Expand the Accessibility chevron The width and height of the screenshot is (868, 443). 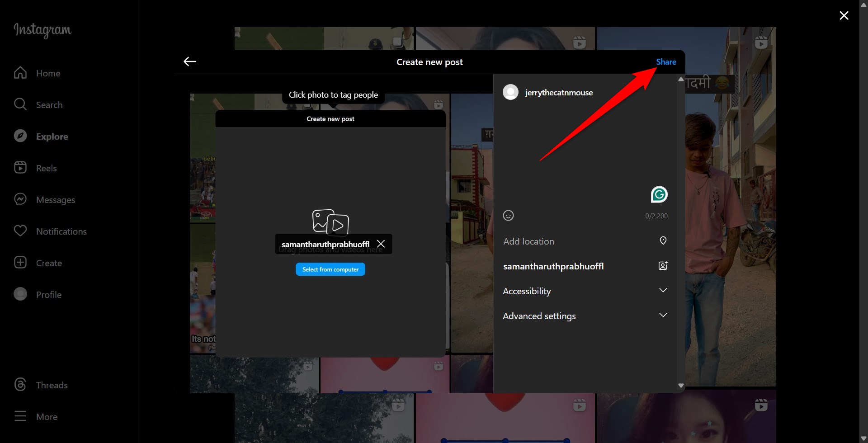(x=663, y=291)
